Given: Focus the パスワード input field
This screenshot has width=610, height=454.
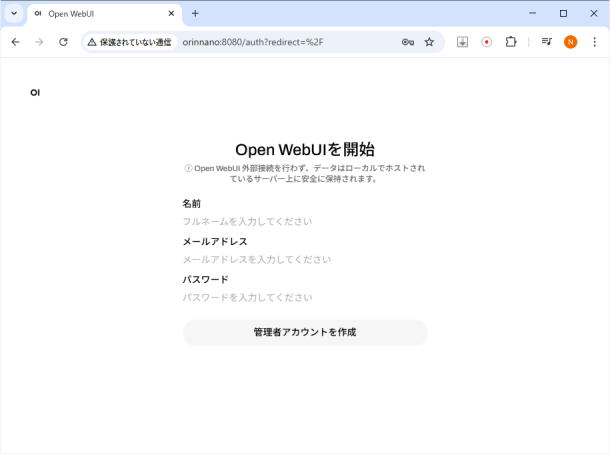Looking at the screenshot, I should coord(305,297).
